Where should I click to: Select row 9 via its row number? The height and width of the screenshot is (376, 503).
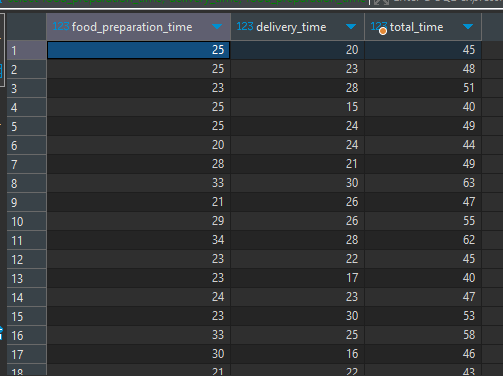(x=26, y=202)
